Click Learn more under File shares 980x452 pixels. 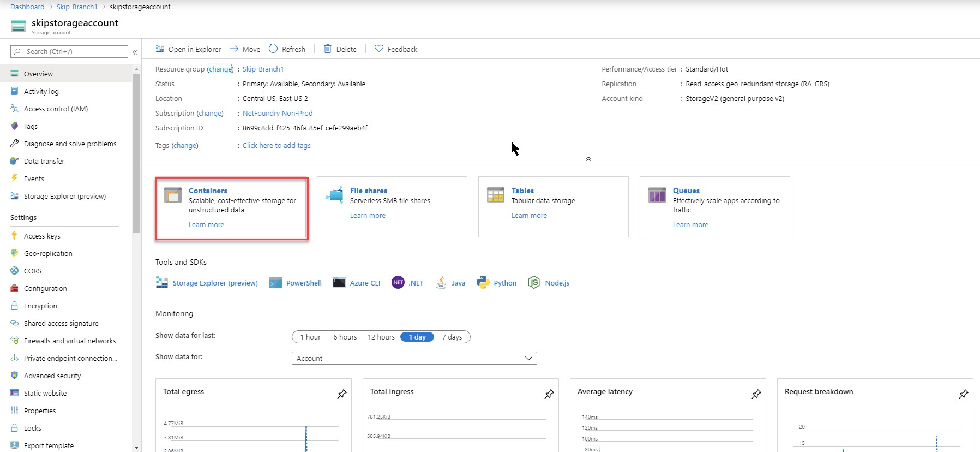(368, 215)
